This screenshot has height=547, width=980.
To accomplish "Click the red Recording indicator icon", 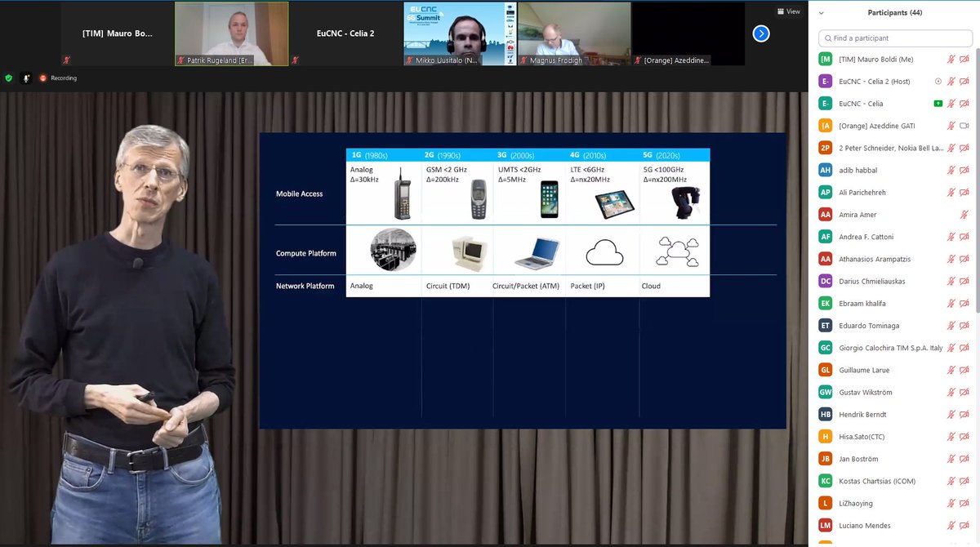I will (x=43, y=78).
